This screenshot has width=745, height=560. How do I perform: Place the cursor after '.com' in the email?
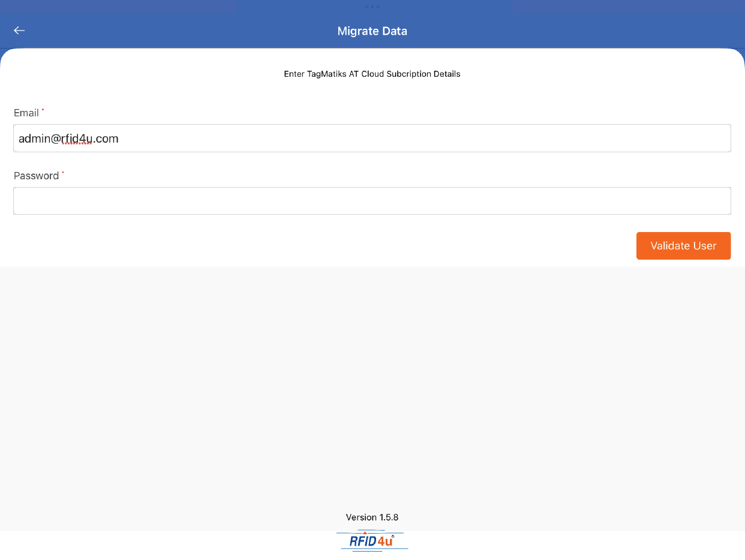(119, 139)
